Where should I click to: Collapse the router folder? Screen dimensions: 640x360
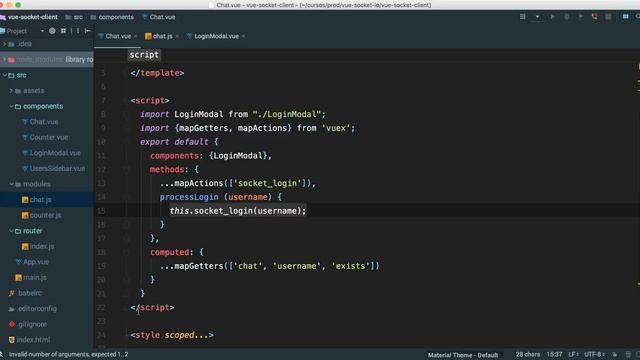pos(11,231)
